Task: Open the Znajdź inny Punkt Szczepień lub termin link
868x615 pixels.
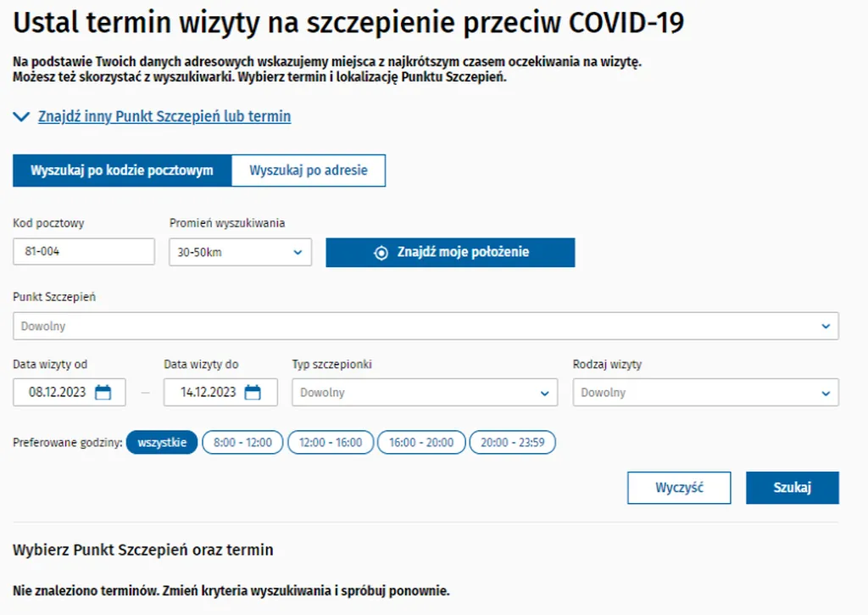Action: pyautogui.click(x=164, y=116)
